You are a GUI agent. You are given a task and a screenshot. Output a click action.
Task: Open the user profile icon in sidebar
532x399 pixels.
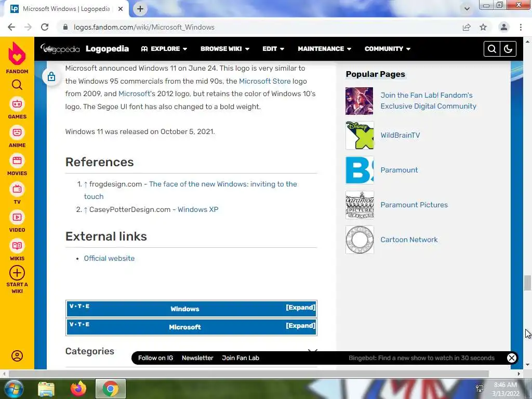tap(17, 355)
